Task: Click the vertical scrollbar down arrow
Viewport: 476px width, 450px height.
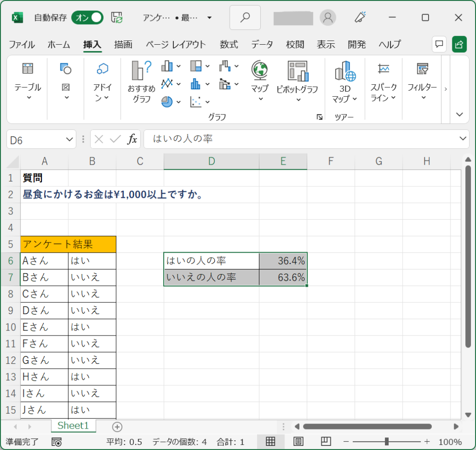Action: click(468, 415)
